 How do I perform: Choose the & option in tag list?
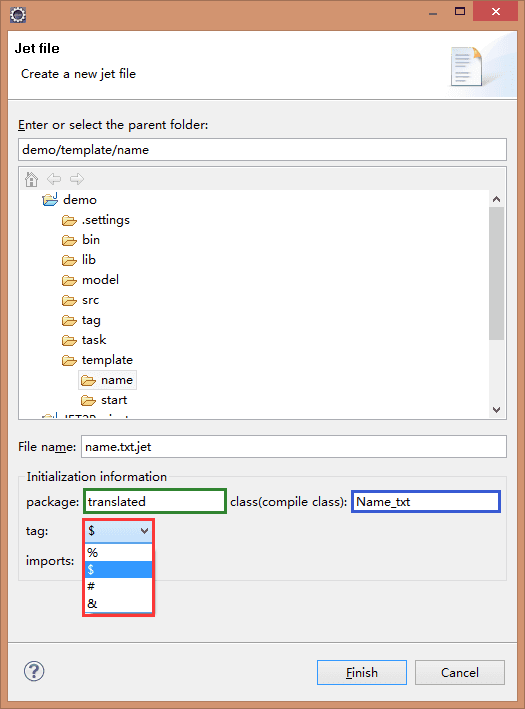[118, 604]
